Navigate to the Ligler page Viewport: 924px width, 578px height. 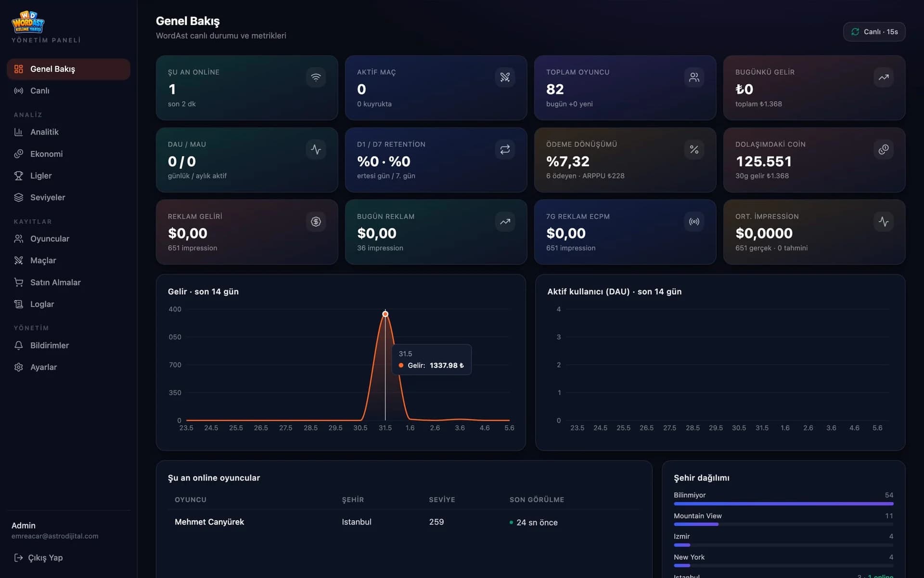point(68,176)
